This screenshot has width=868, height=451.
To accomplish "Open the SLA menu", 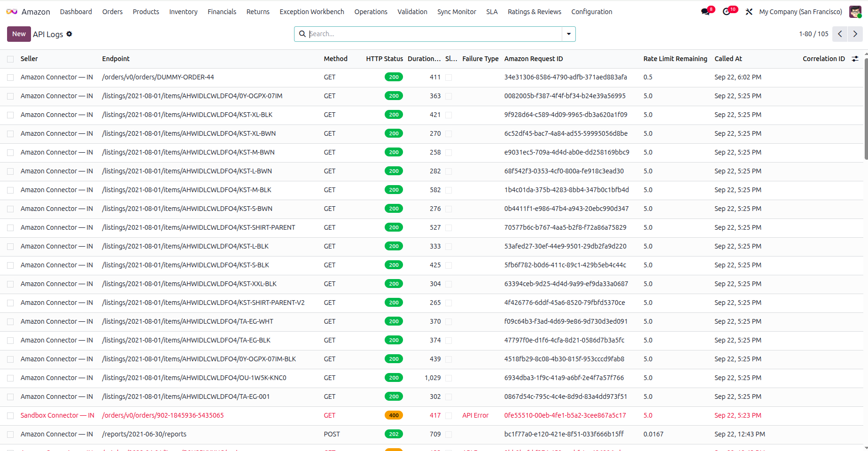I will 492,12.
